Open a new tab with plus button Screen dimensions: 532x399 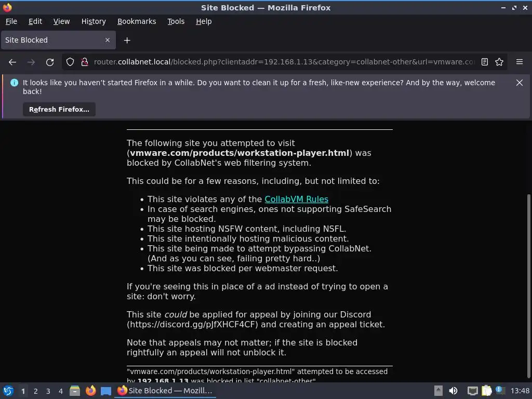[127, 41]
